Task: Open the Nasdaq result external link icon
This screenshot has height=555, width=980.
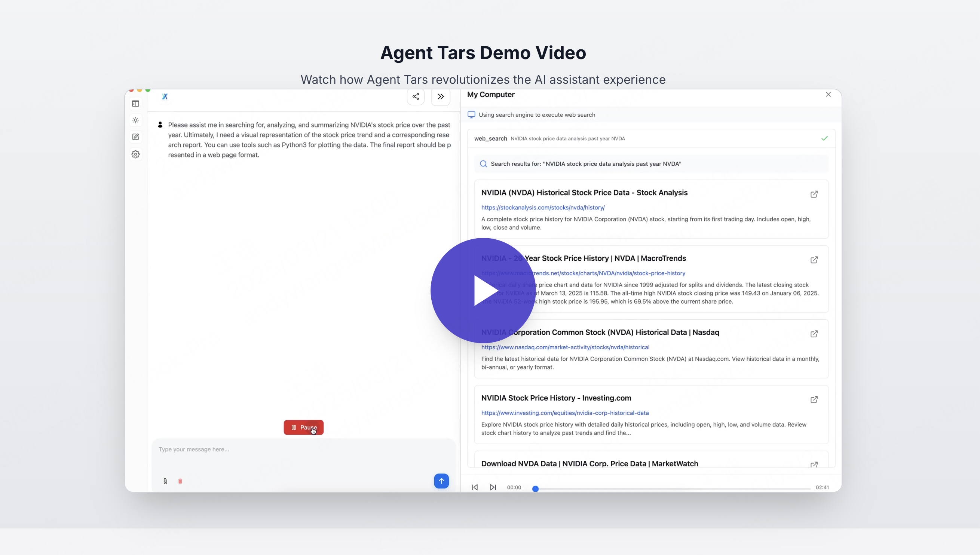Action: click(x=814, y=334)
